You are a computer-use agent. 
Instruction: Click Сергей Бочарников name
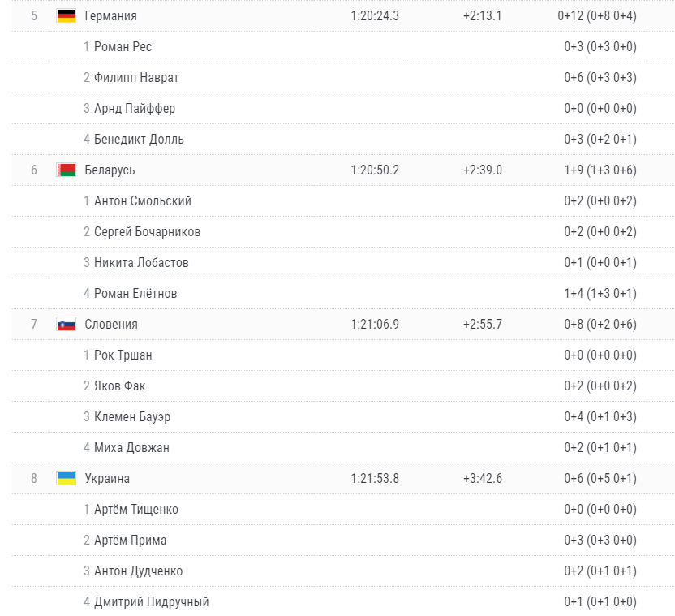pos(147,232)
